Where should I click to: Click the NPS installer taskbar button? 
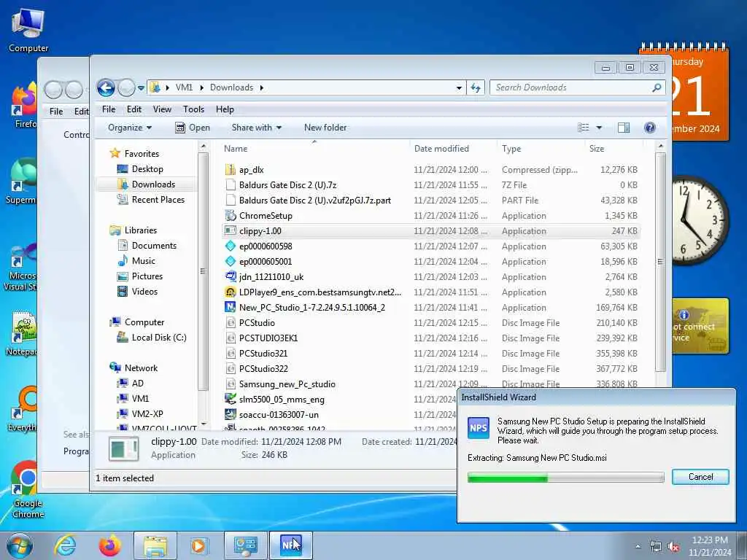pos(290,545)
